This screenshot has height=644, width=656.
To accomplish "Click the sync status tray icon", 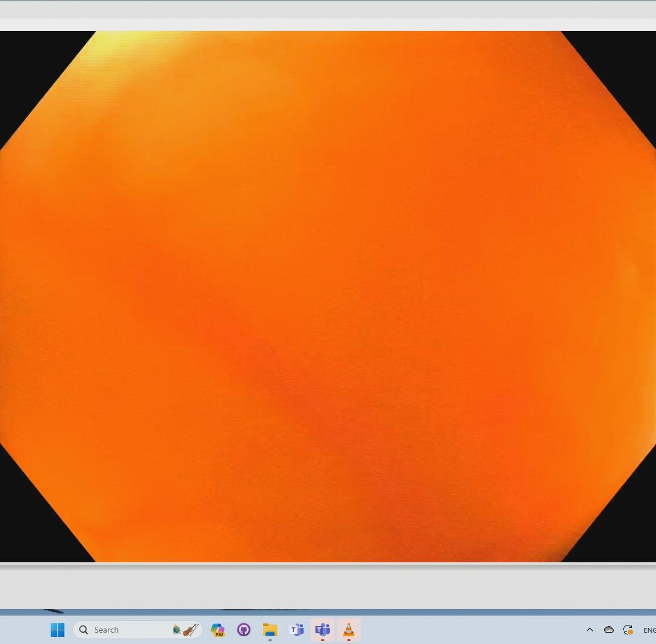I will 627,629.
